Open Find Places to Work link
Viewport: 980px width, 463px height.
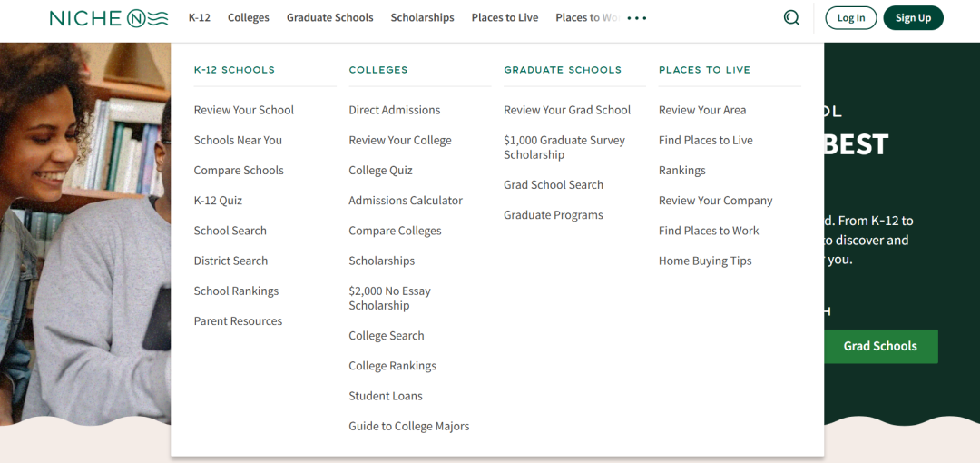click(x=709, y=231)
